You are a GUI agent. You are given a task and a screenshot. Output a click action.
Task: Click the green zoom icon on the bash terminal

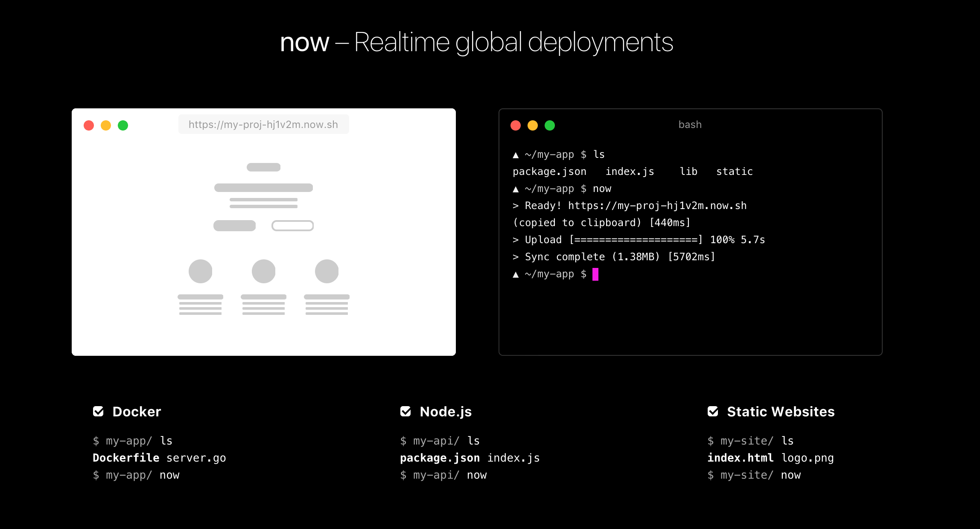[550, 125]
